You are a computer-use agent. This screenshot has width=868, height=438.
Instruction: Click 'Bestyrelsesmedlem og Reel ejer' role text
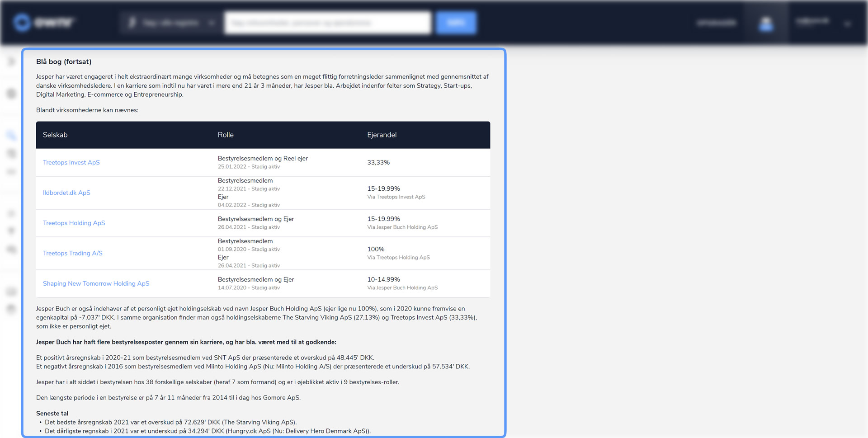coord(263,158)
